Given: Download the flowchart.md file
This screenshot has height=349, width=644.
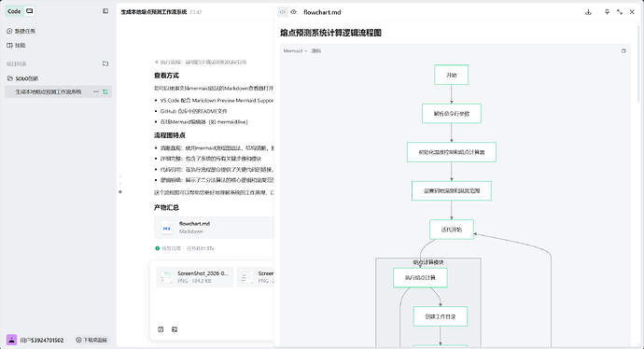Looking at the screenshot, I should pyautogui.click(x=588, y=12).
